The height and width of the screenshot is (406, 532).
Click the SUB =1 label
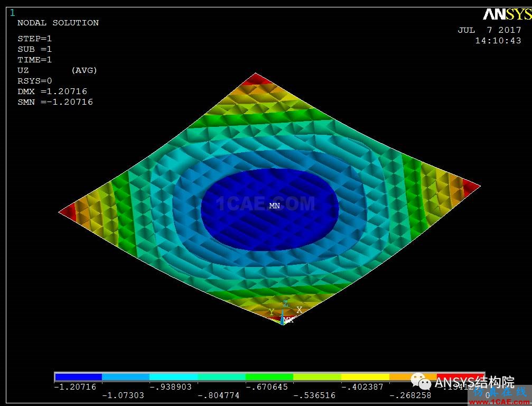35,49
